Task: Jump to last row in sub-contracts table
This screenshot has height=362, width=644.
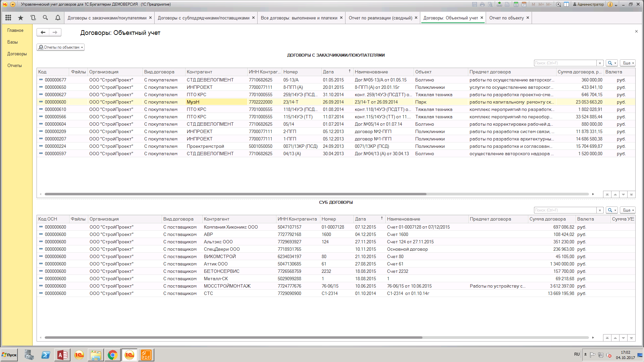Action: (631, 338)
